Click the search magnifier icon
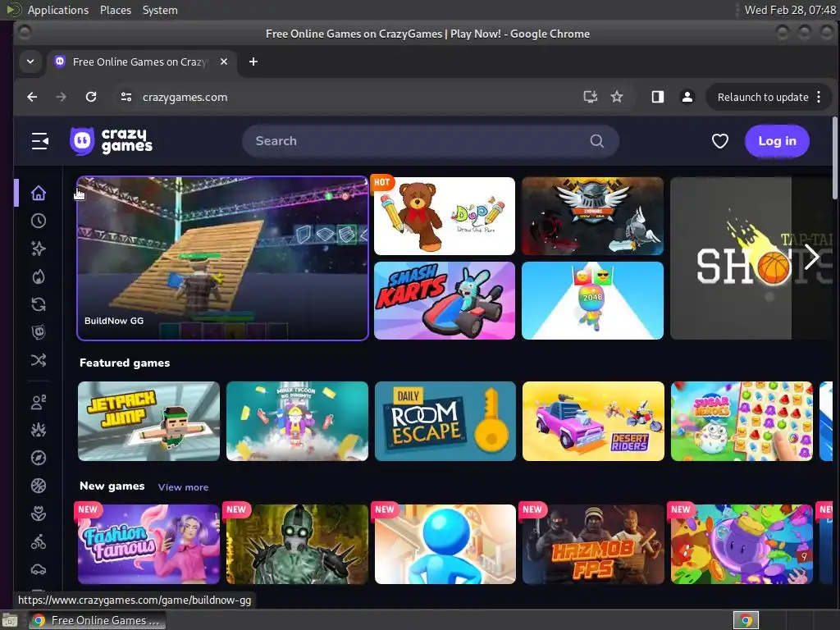840x630 pixels. coord(596,141)
